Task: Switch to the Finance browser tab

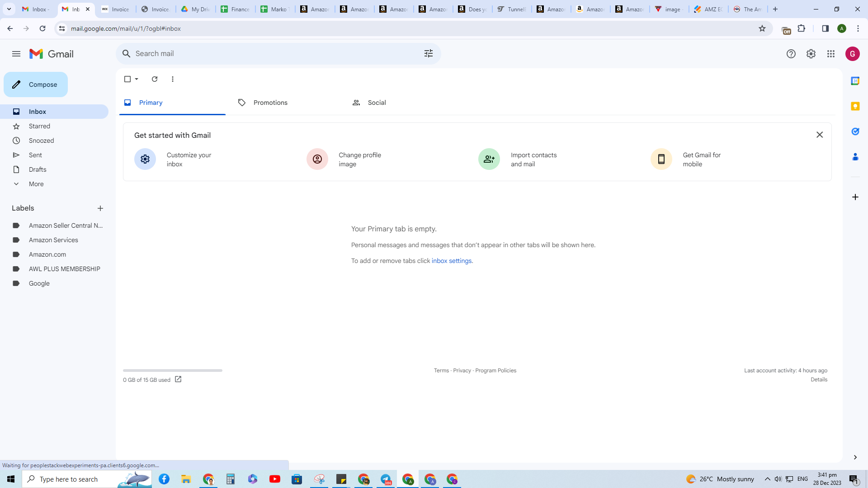Action: coord(235,9)
